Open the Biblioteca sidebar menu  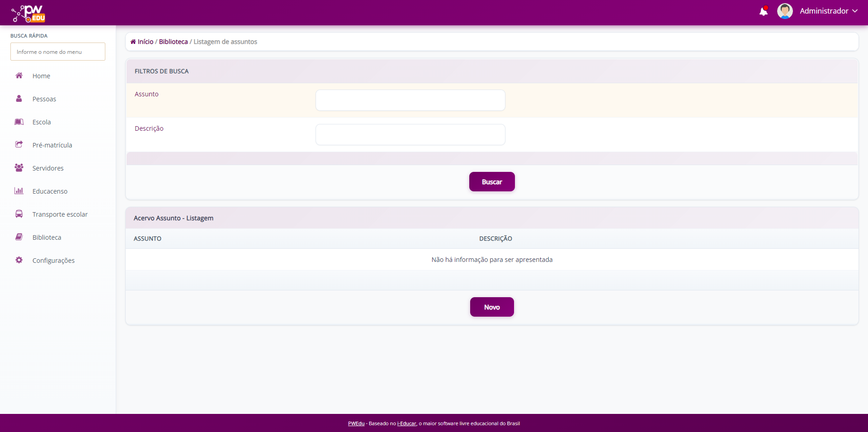[x=47, y=237]
